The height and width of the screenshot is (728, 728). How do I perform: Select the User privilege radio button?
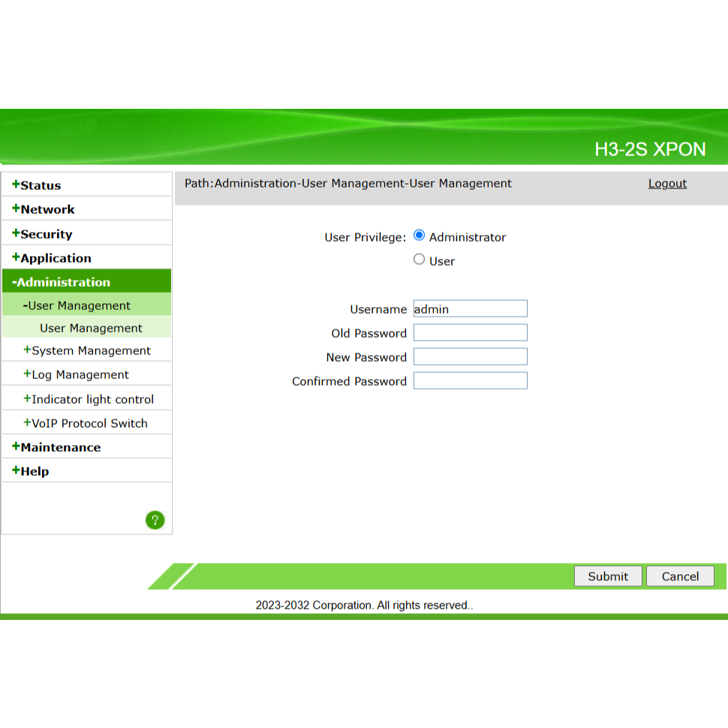click(420, 260)
